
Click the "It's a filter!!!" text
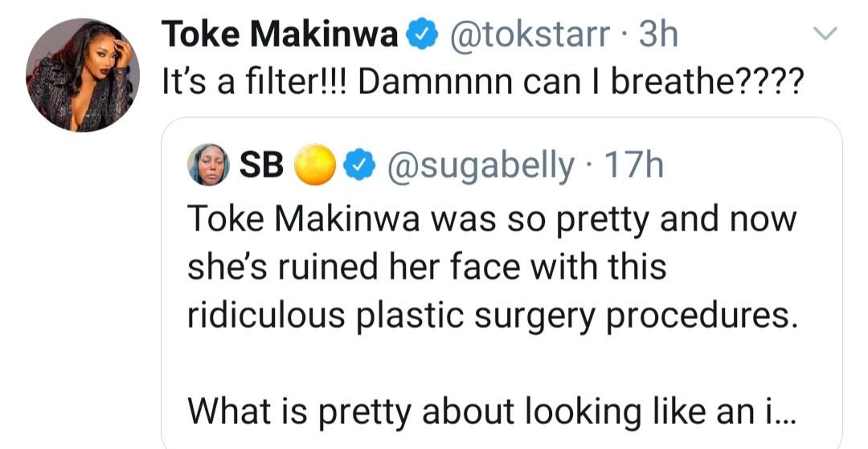[253, 82]
